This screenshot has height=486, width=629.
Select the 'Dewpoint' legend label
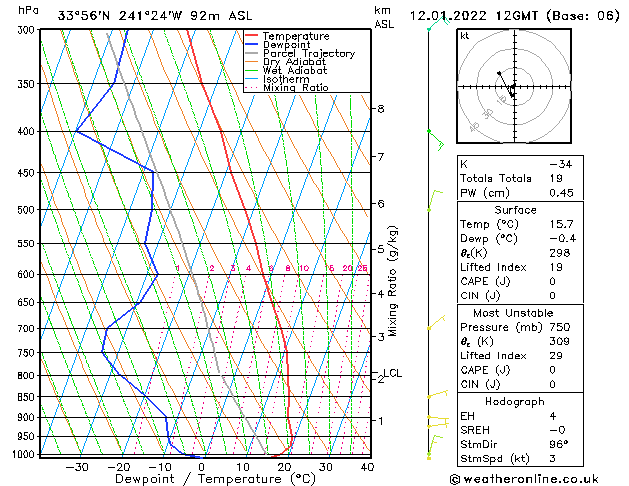(286, 45)
